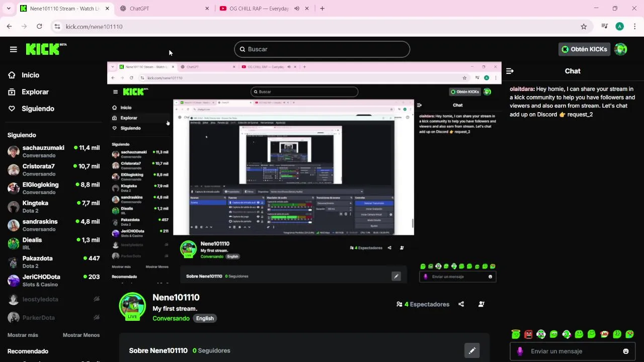644x362 pixels.
Task: Click the English language tag
Action: point(205,318)
